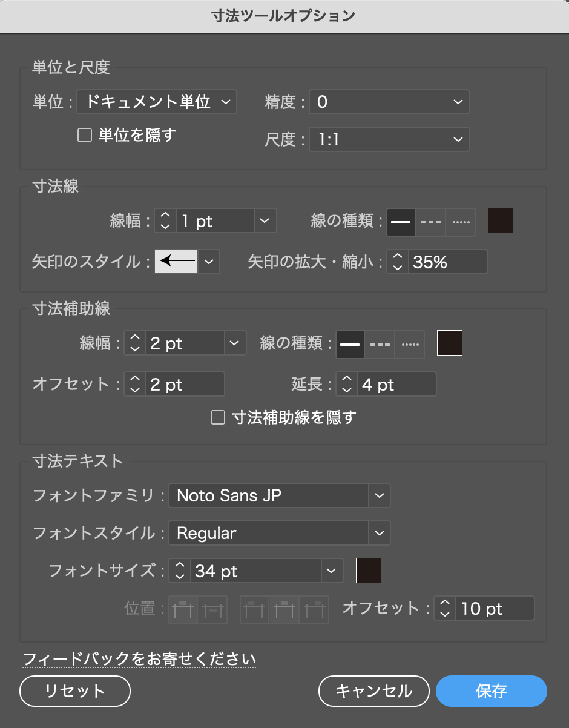Select dotted line style for 寸法線
Screen dimensions: 569x728
tap(460, 220)
